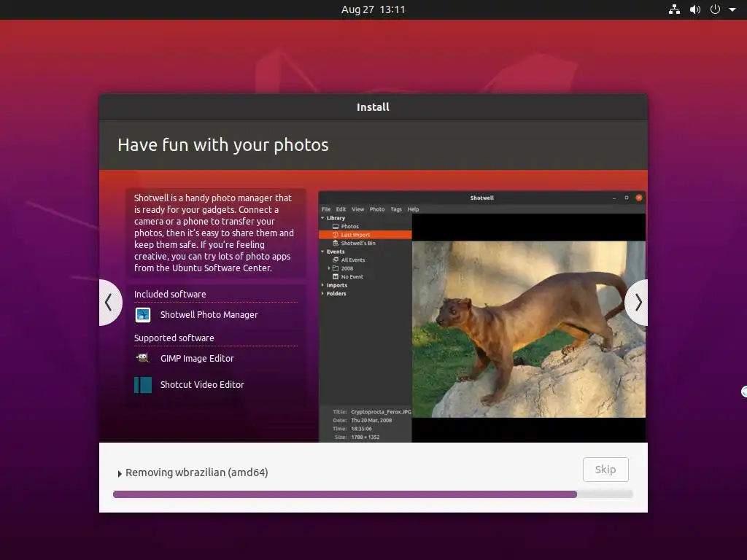Open the system menu dropdown arrow
Image resolution: width=747 pixels, height=560 pixels.
732,9
